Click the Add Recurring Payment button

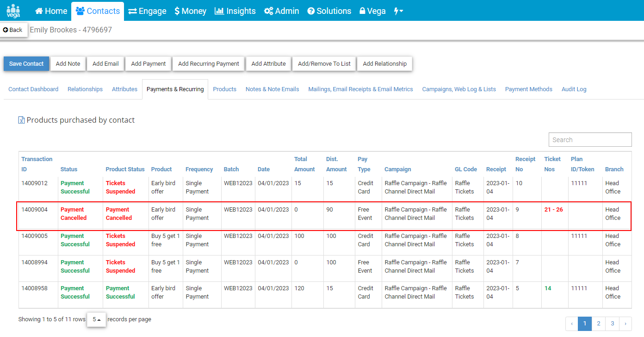pos(209,64)
